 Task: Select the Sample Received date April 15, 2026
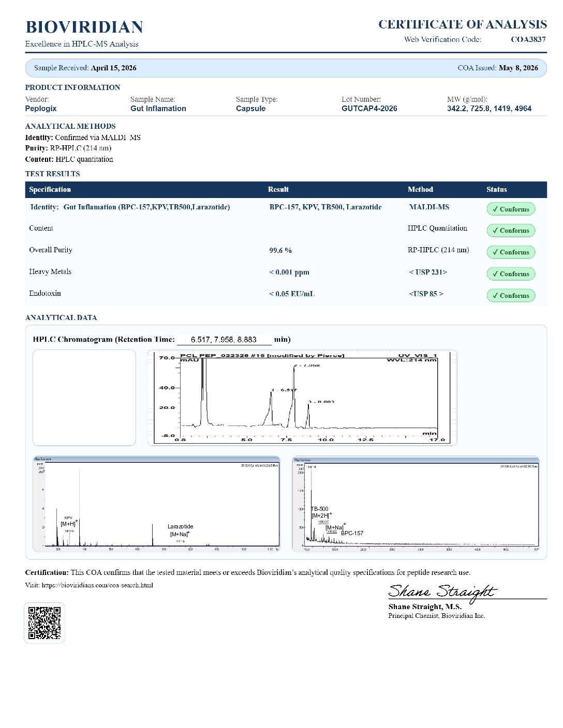(114, 68)
